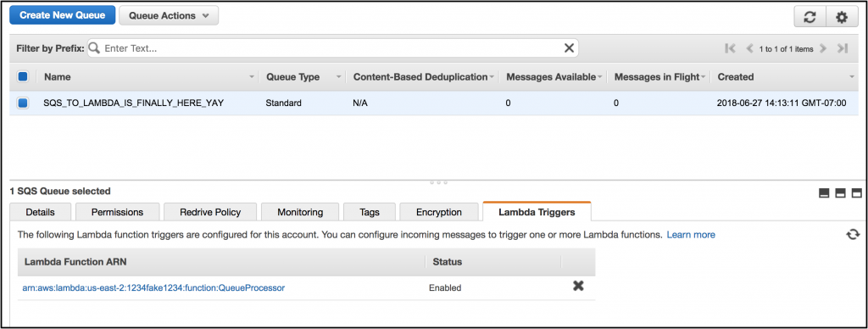Open Messages in Flight column arrow

click(x=704, y=77)
